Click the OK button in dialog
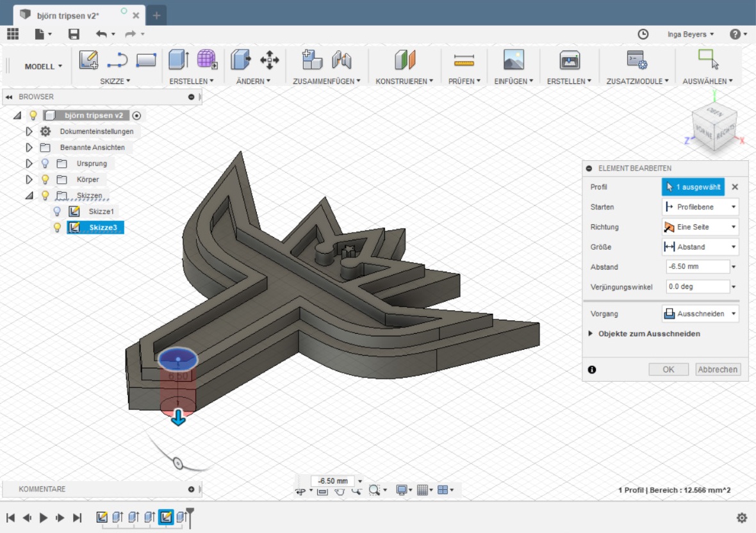Image resolution: width=756 pixels, height=533 pixels. 668,370
